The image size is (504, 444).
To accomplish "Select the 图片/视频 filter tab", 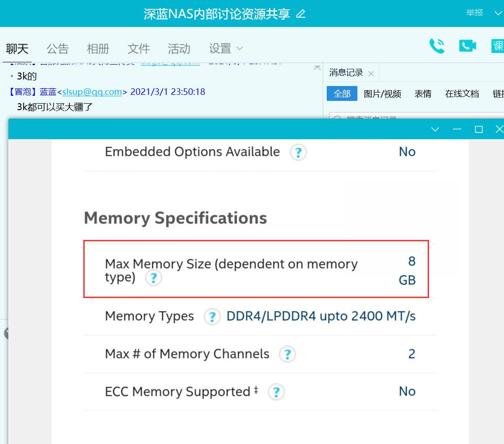I will 383,94.
